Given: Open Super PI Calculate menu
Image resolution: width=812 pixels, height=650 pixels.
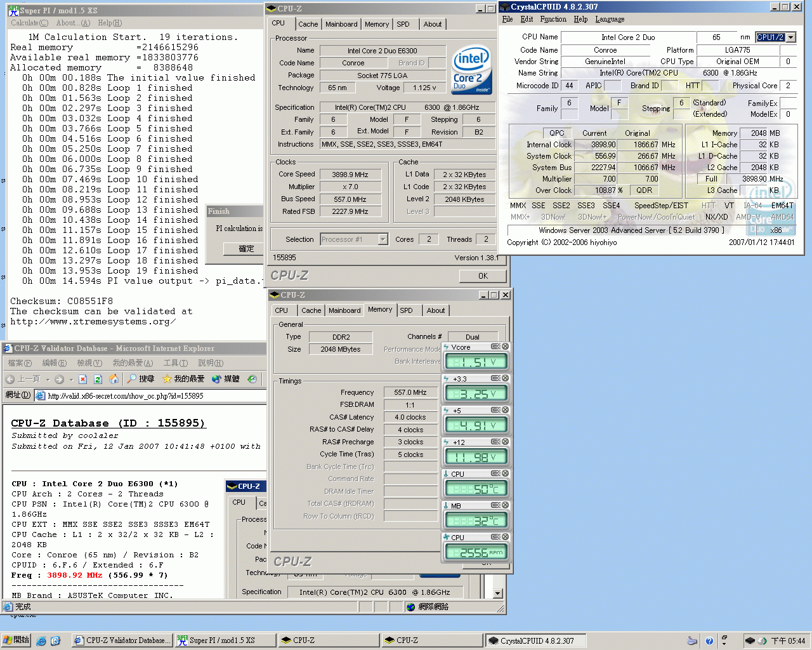Looking at the screenshot, I should point(29,23).
